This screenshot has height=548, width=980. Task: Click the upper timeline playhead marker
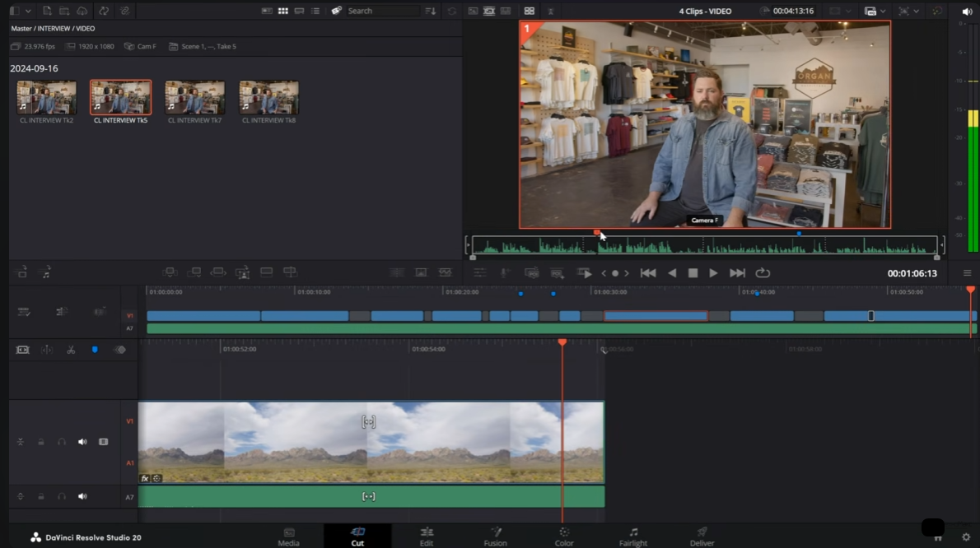click(x=971, y=290)
